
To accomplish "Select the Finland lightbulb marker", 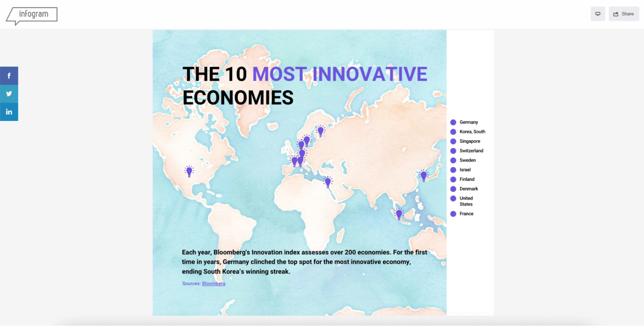I will 320,131.
